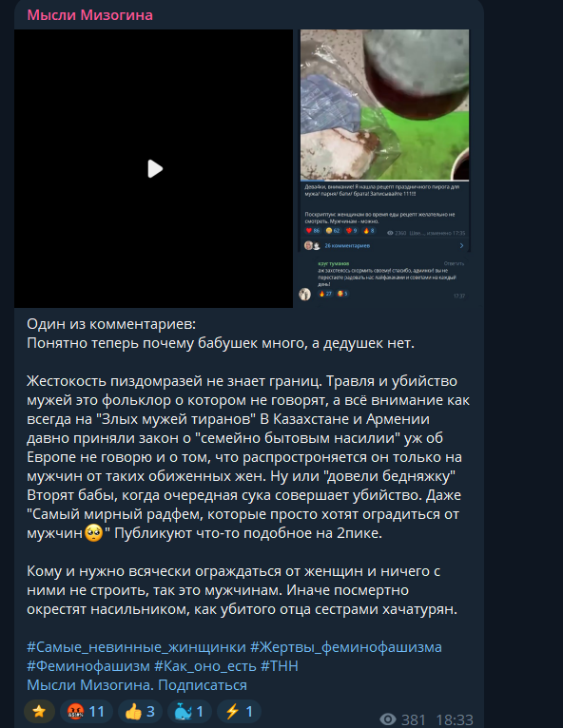The width and height of the screenshot is (563, 728).
Task: Open the #Как_оно_есть hashtag
Action: pyautogui.click(x=204, y=666)
